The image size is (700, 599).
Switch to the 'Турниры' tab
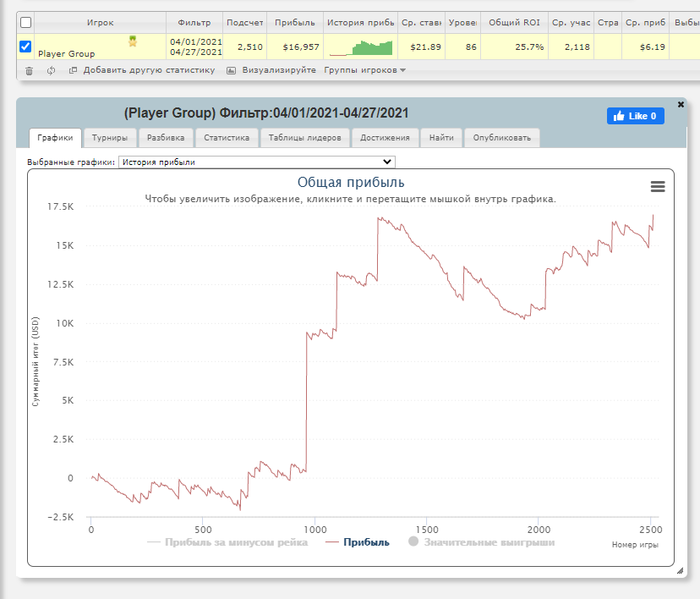pos(110,138)
